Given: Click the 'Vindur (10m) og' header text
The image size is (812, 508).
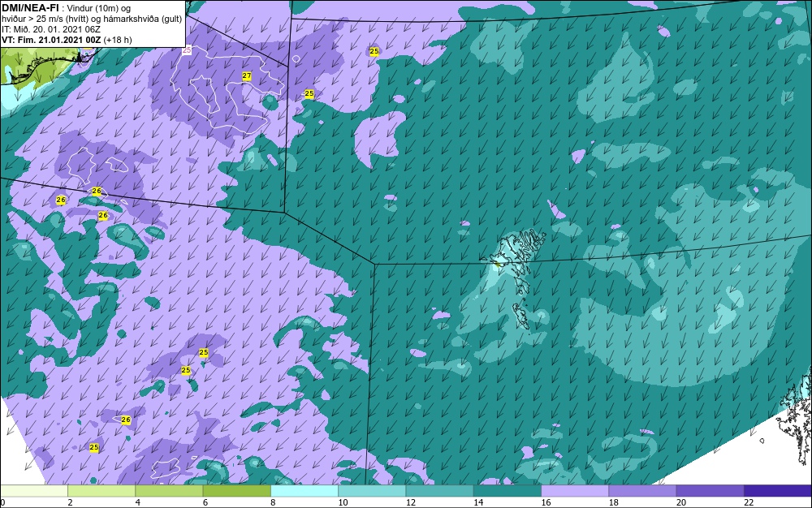Looking at the screenshot, I should 99,8.
